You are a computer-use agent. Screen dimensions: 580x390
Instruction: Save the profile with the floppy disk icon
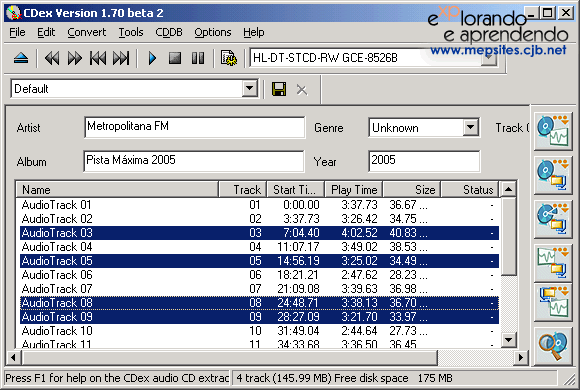coord(279,89)
